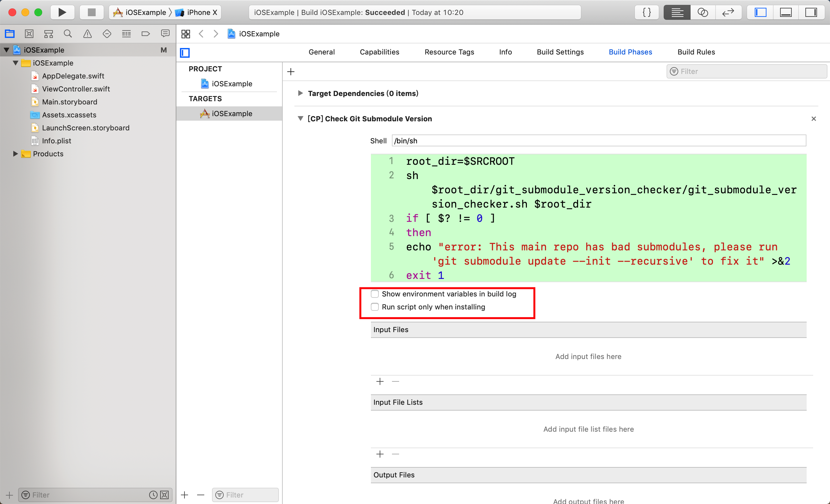Show the version editor arrows icon
Screen dimensions: 830x504
(x=728, y=12)
